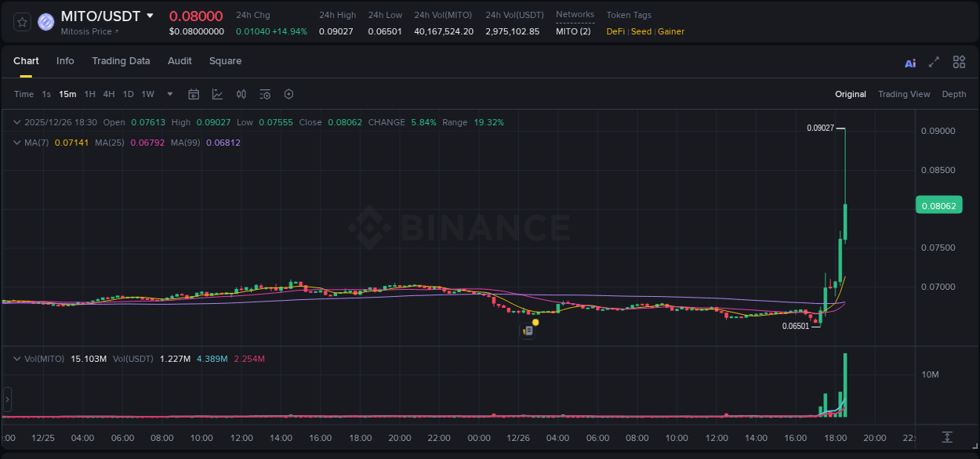
Task: Switch to the Trading View chart
Action: click(x=904, y=93)
